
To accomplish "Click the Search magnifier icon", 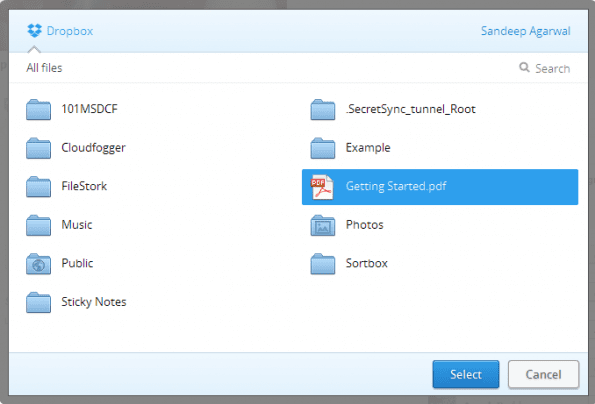I will (x=524, y=68).
